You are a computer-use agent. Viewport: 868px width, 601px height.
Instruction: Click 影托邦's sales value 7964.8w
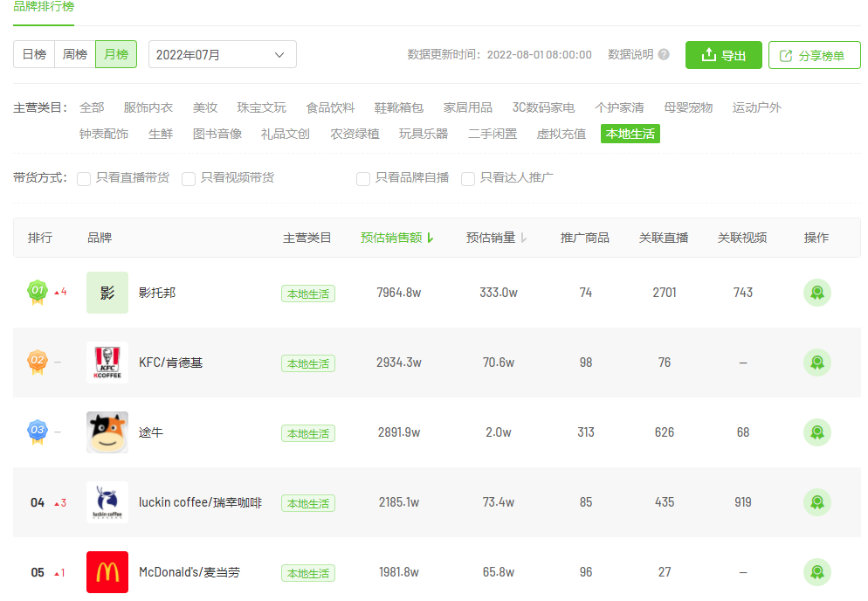point(399,293)
